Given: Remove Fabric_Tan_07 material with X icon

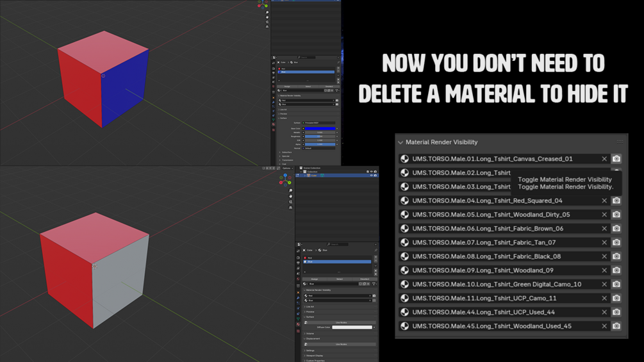Looking at the screenshot, I should [604, 243].
